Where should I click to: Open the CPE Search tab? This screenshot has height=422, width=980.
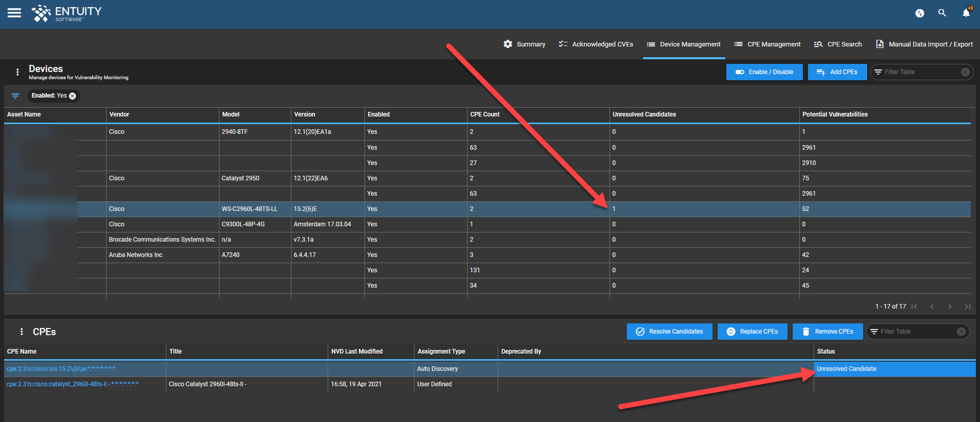(x=838, y=44)
